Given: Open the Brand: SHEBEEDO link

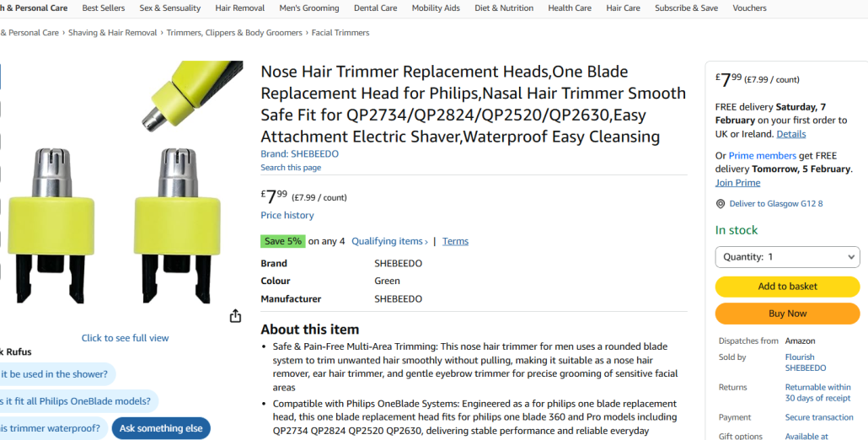Looking at the screenshot, I should click(x=299, y=154).
